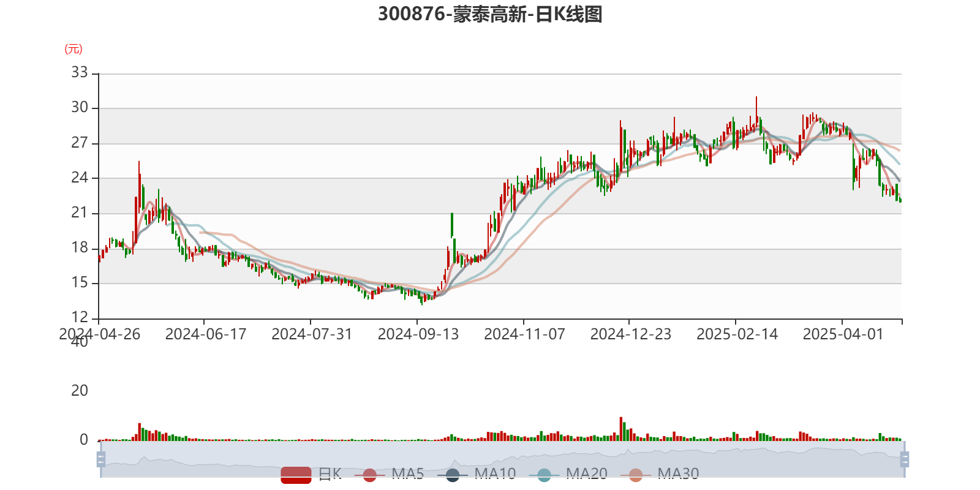Click the MA10 dark circle legend marker
The width and height of the screenshot is (980, 490).
(x=453, y=474)
